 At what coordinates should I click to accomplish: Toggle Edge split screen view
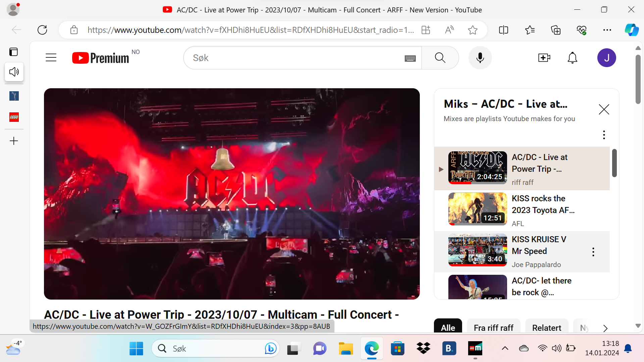(x=503, y=30)
